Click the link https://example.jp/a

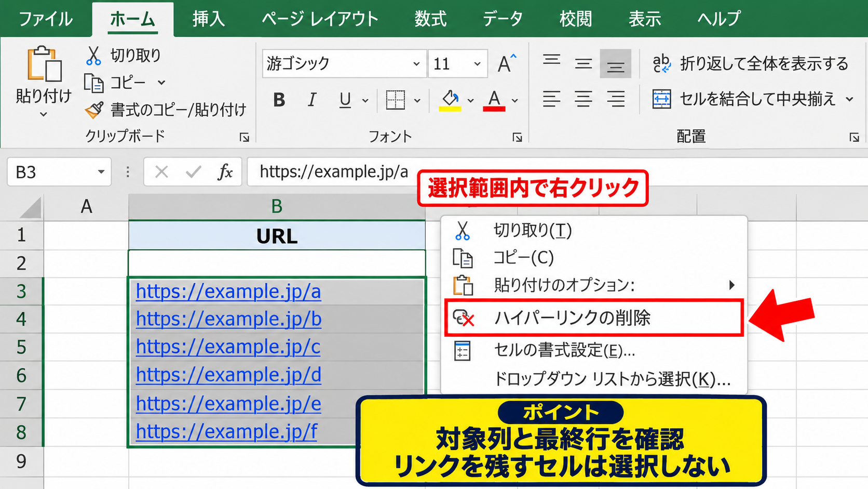tap(228, 292)
